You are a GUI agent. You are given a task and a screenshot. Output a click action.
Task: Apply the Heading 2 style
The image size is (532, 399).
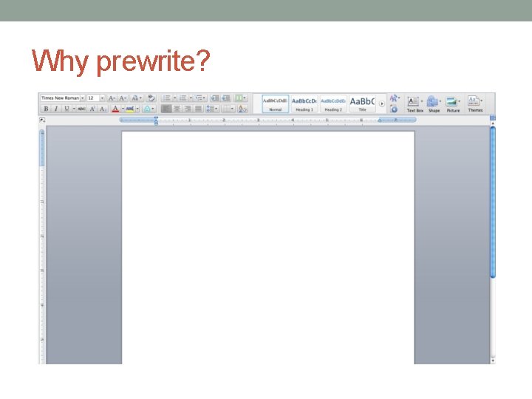[x=333, y=104]
